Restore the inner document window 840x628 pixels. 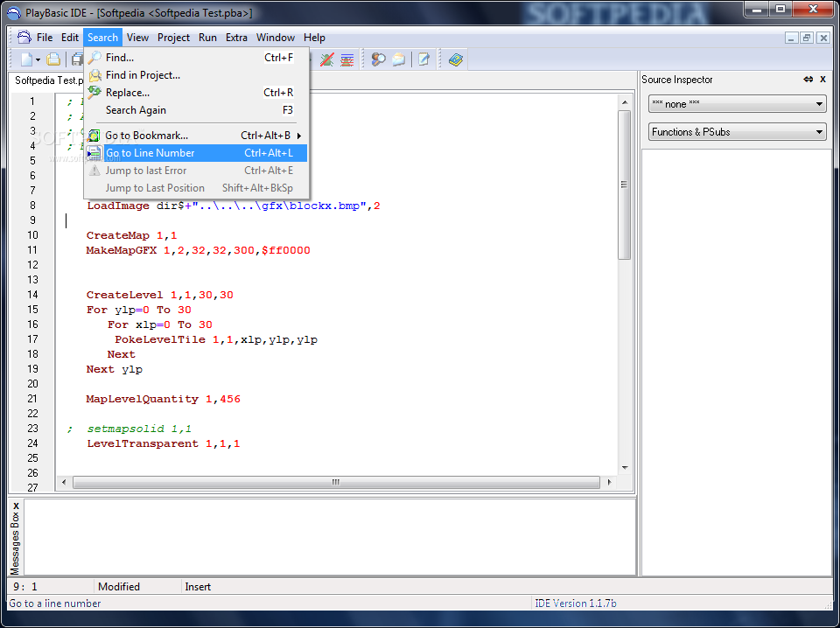[806, 38]
